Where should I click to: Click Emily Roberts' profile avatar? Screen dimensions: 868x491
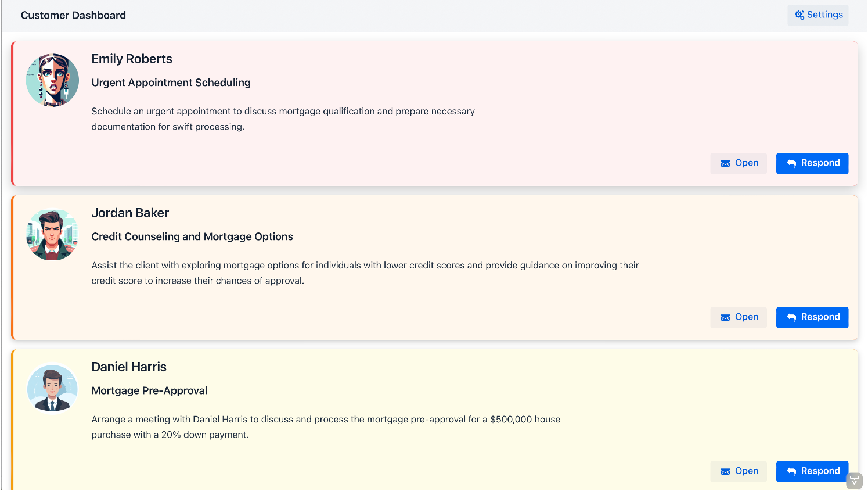tap(52, 80)
